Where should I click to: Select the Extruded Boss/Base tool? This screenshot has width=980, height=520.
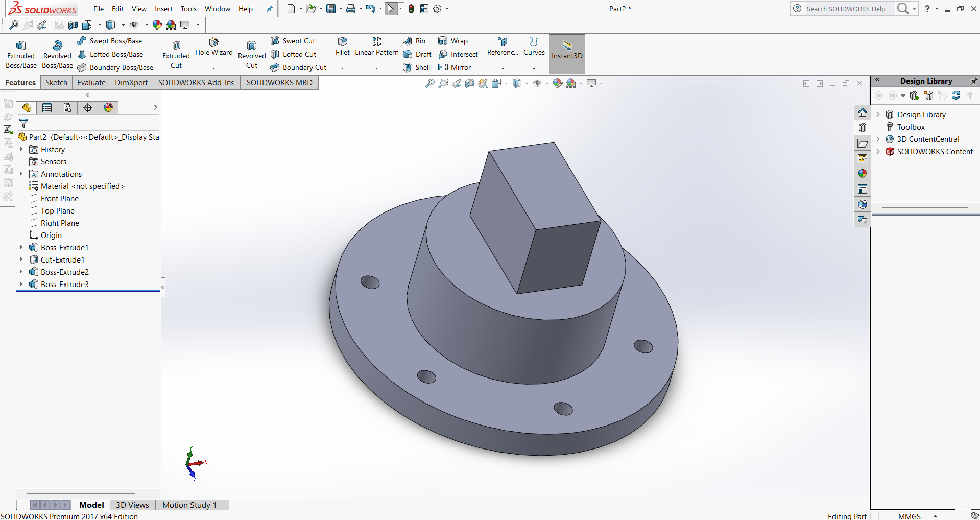click(21, 55)
